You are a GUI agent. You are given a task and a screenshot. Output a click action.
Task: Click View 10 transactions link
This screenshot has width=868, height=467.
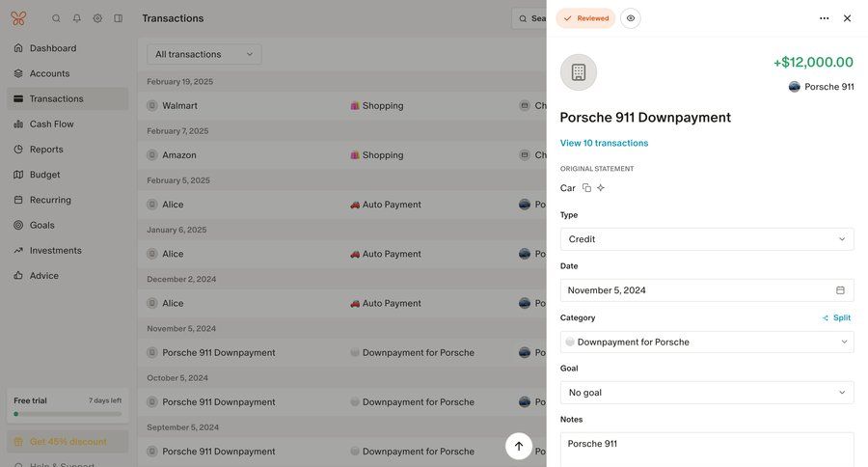tap(604, 143)
